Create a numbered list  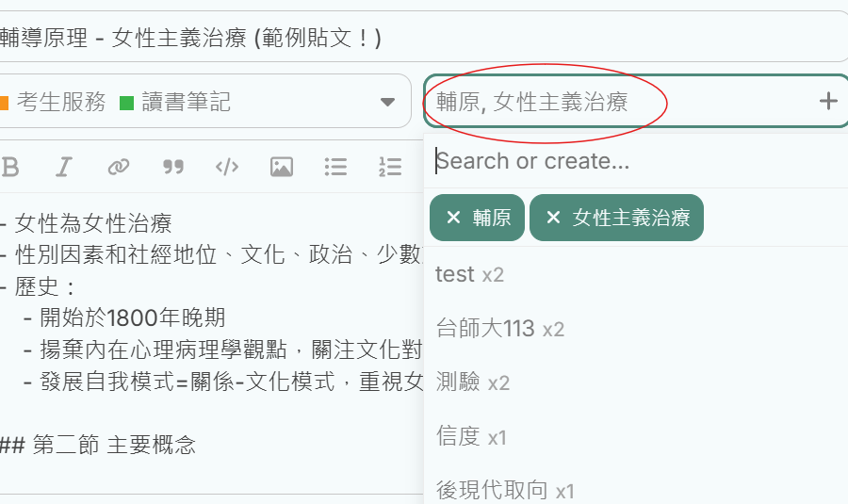coord(389,167)
